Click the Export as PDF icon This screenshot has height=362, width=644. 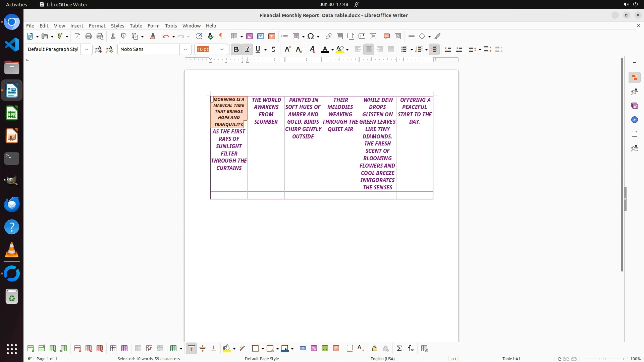(x=77, y=36)
